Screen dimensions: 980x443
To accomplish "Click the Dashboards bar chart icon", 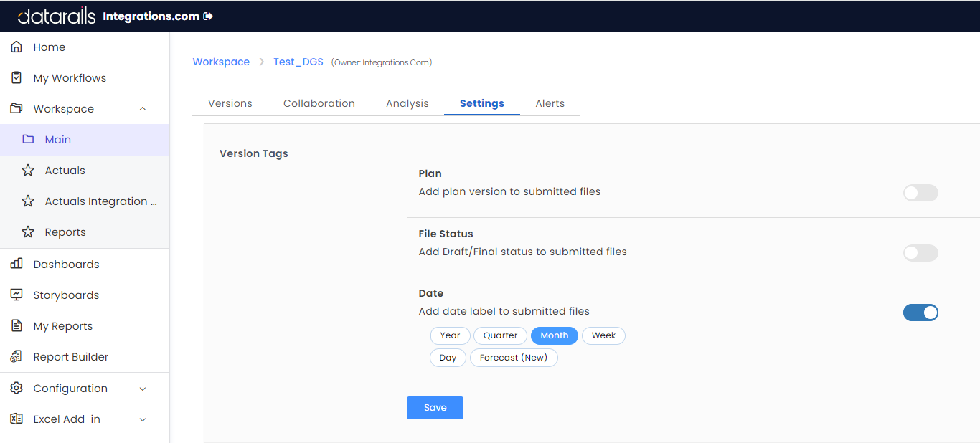I will coord(17,265).
